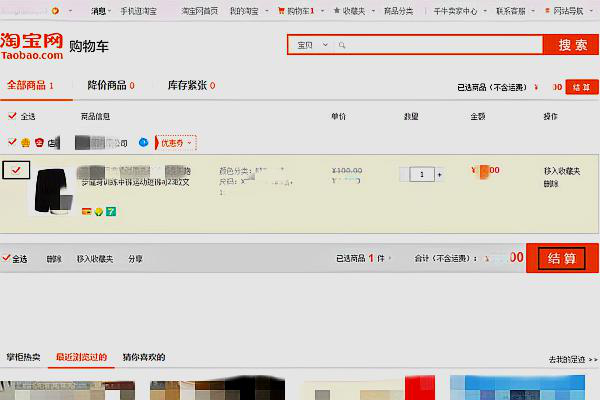Open the 掌柜热卖 tab
The image size is (600, 400).
23,357
